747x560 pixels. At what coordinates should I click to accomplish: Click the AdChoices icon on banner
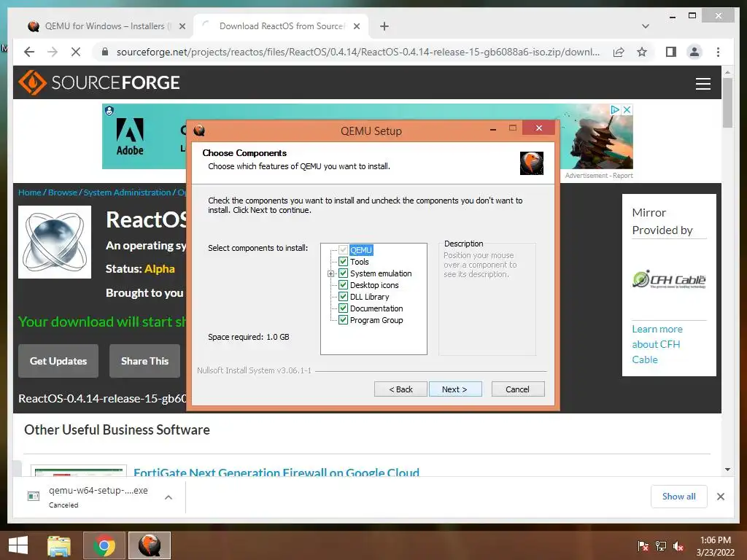pos(615,109)
